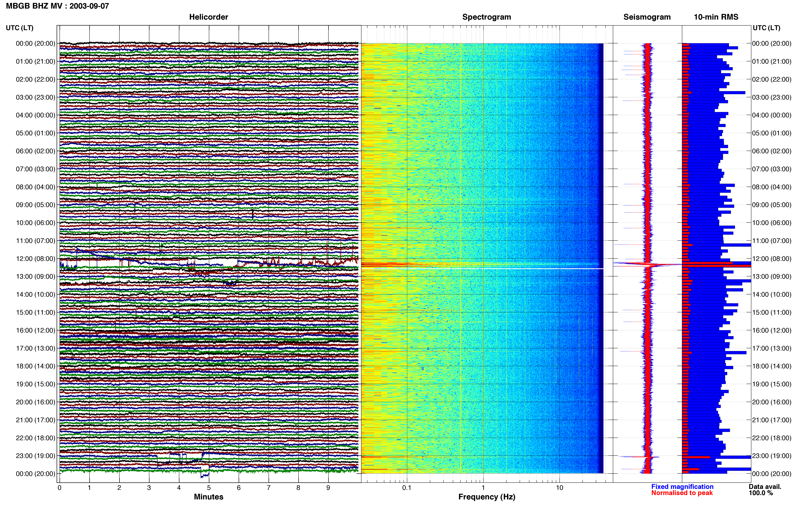Select the Spectrogram panel heading
Image resolution: width=812 pixels, height=508 pixels.
click(x=487, y=17)
